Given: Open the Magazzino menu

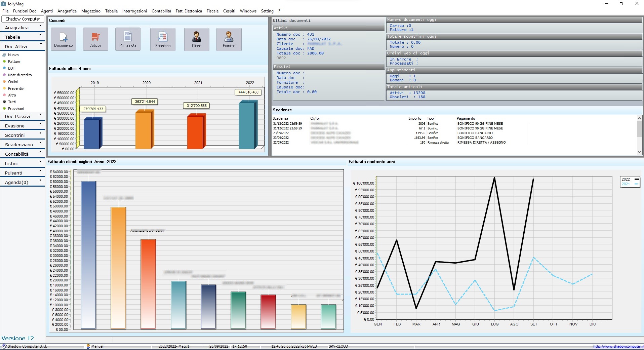Looking at the screenshot, I should [x=91, y=11].
